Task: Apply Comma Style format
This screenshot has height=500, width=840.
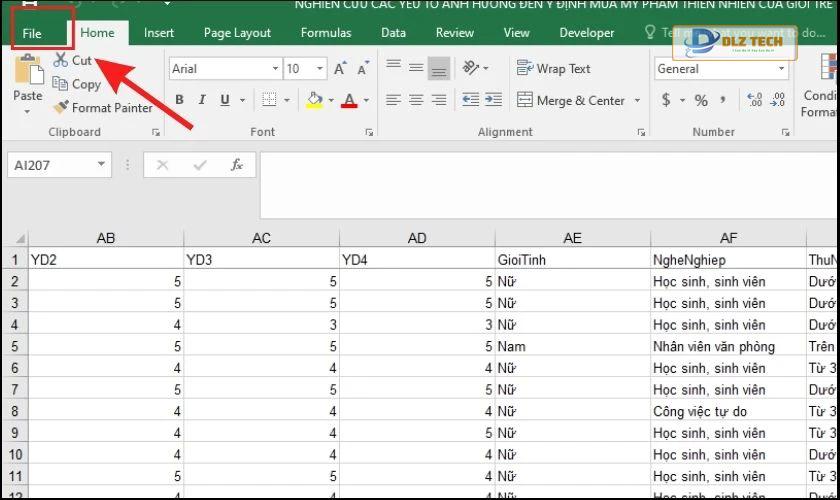Action: click(723, 100)
